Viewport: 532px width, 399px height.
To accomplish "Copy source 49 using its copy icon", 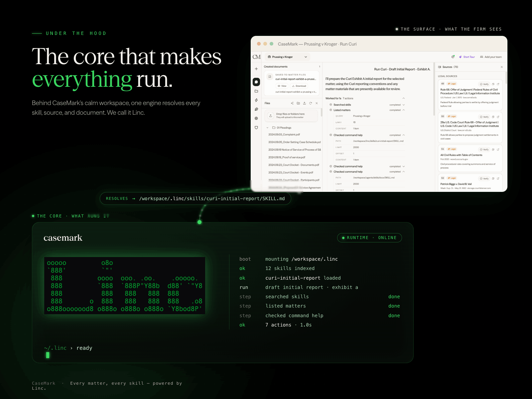I will point(493,84).
